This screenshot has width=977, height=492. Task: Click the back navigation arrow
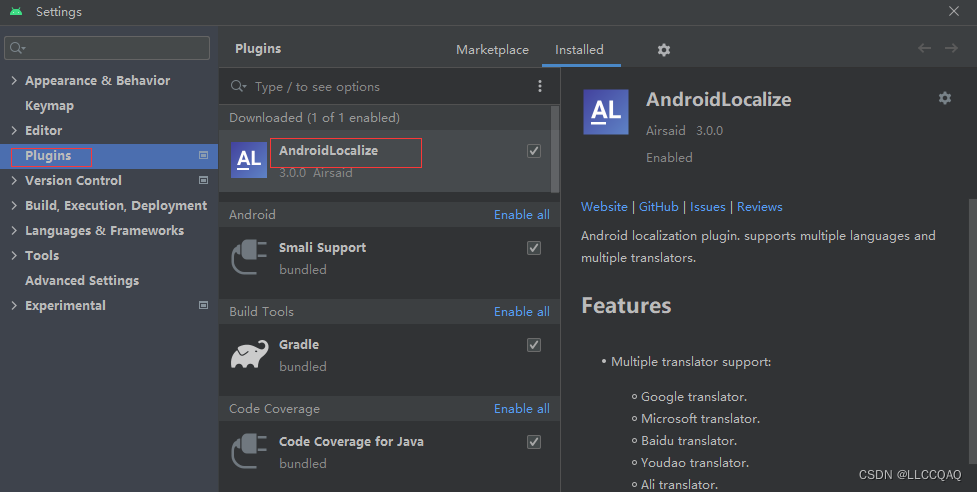coord(925,49)
